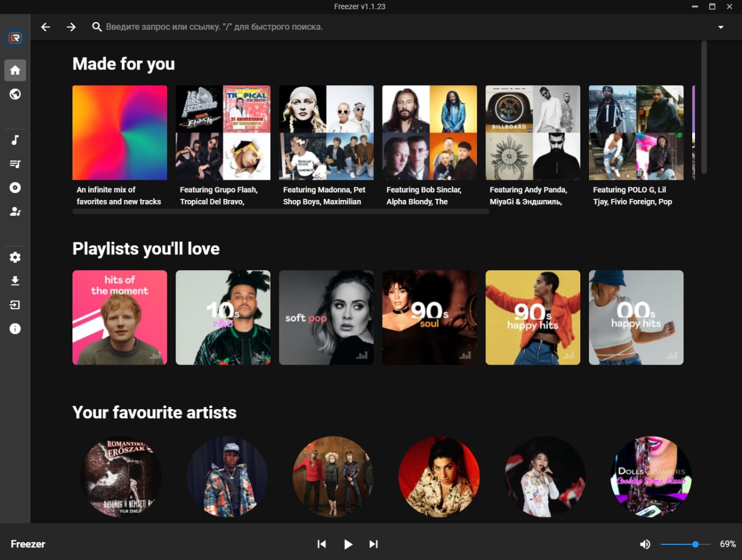This screenshot has width=742, height=560.
Task: Click the 'Made for you' heading
Action: pos(123,64)
